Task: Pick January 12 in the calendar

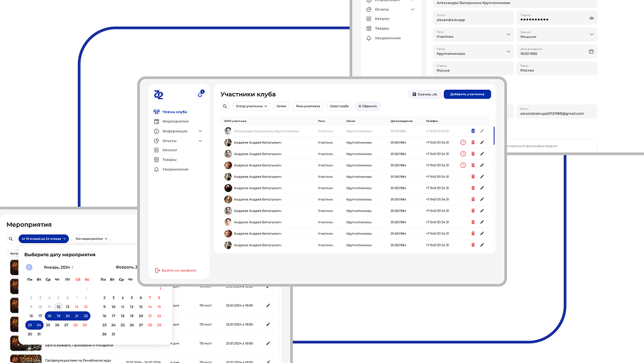Action: coord(58,307)
